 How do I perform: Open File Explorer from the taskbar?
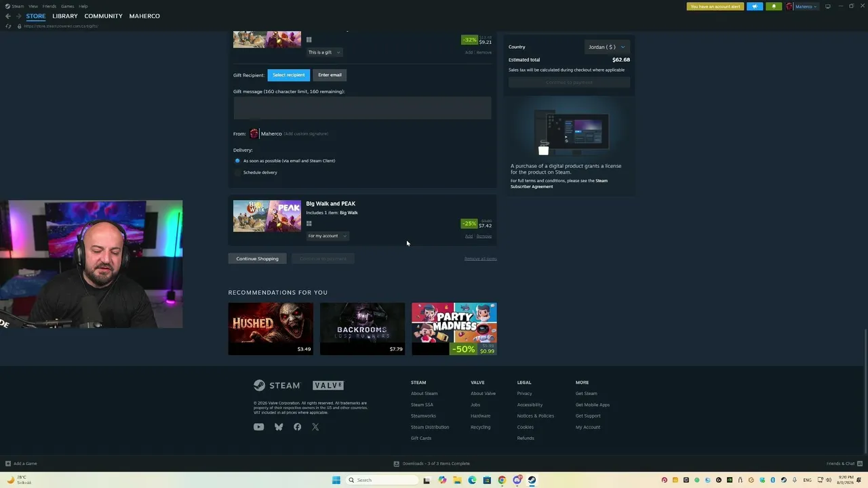tap(457, 480)
